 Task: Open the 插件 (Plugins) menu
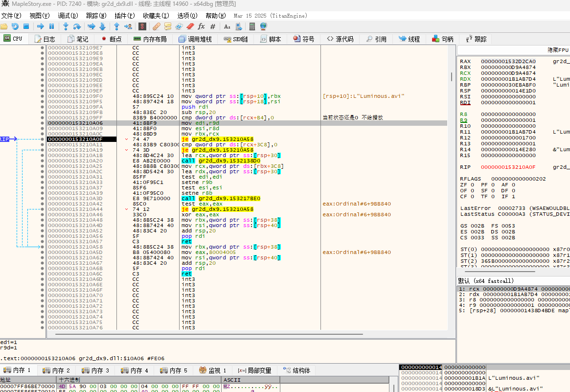point(124,16)
